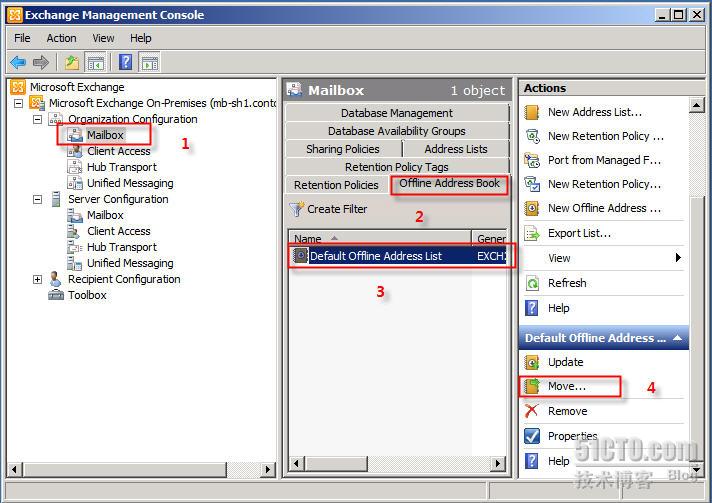Select the Microsoft Exchange root node
This screenshot has height=503, width=712.
[77, 87]
